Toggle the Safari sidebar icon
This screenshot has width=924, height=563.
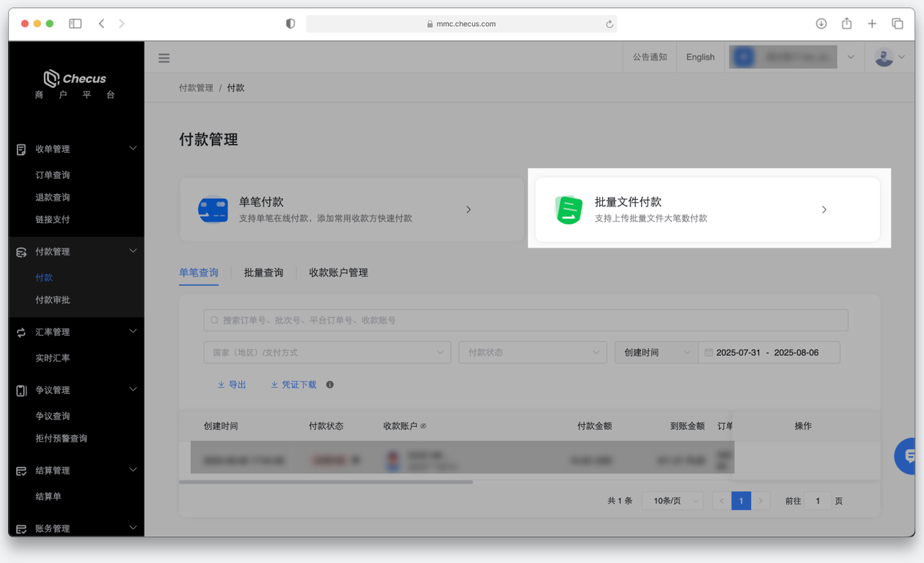(x=75, y=24)
